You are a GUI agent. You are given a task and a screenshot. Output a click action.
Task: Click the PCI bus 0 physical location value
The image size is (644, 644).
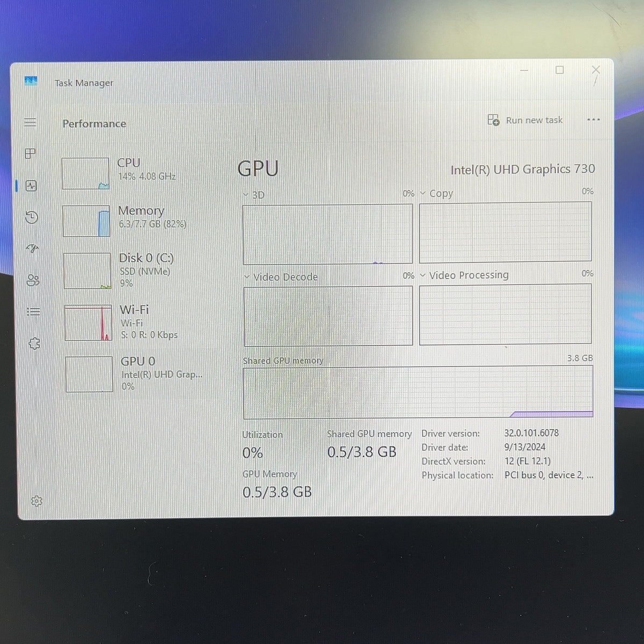549,475
